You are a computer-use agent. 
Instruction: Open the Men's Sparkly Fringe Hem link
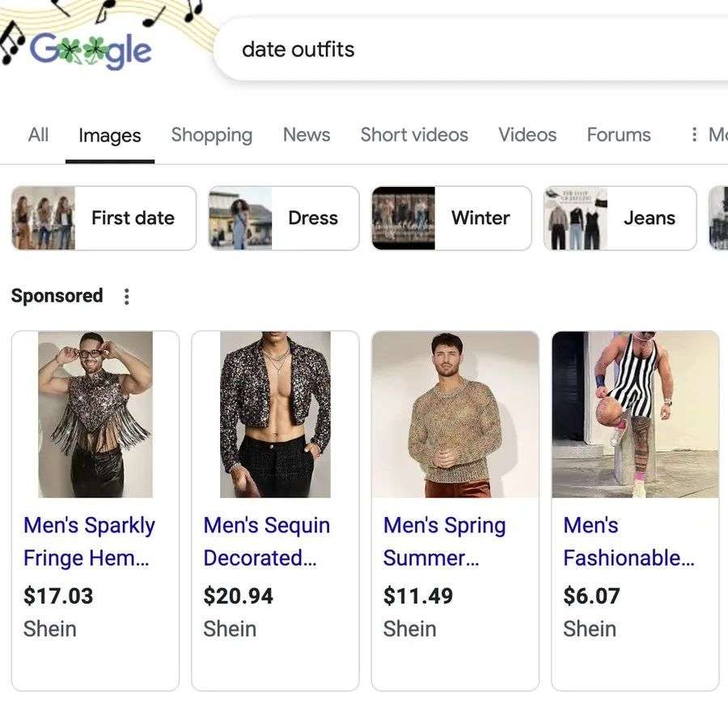tap(89, 541)
